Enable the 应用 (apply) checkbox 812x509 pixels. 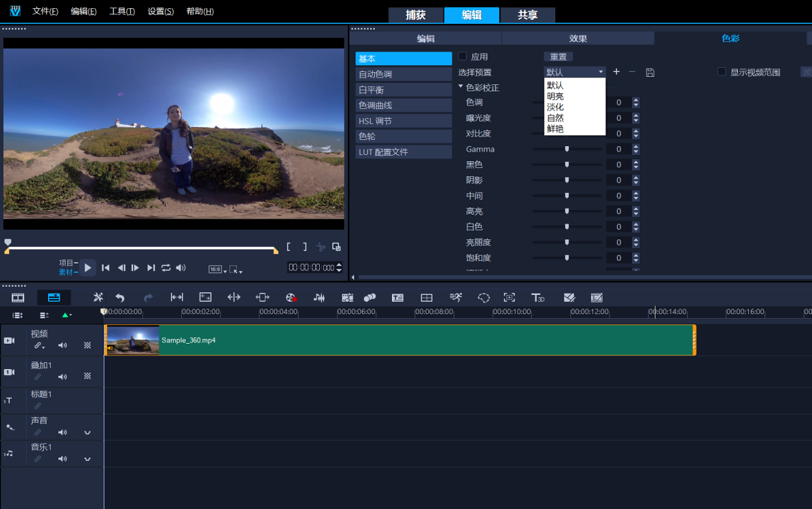tap(463, 56)
